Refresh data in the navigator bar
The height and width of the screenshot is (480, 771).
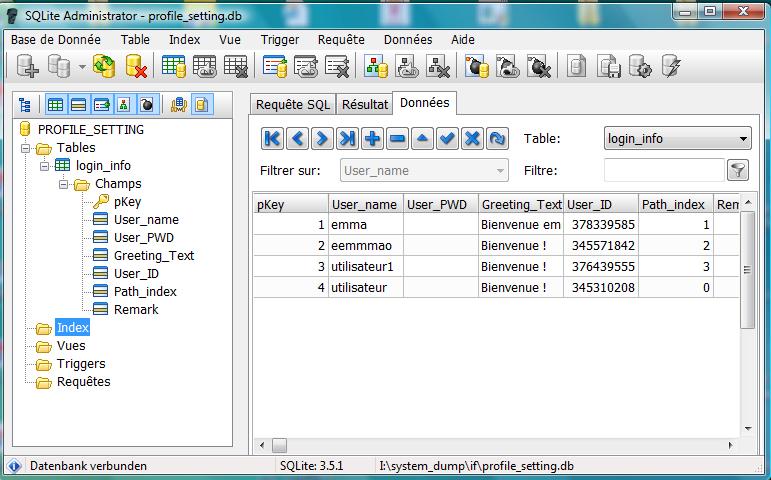pos(498,139)
